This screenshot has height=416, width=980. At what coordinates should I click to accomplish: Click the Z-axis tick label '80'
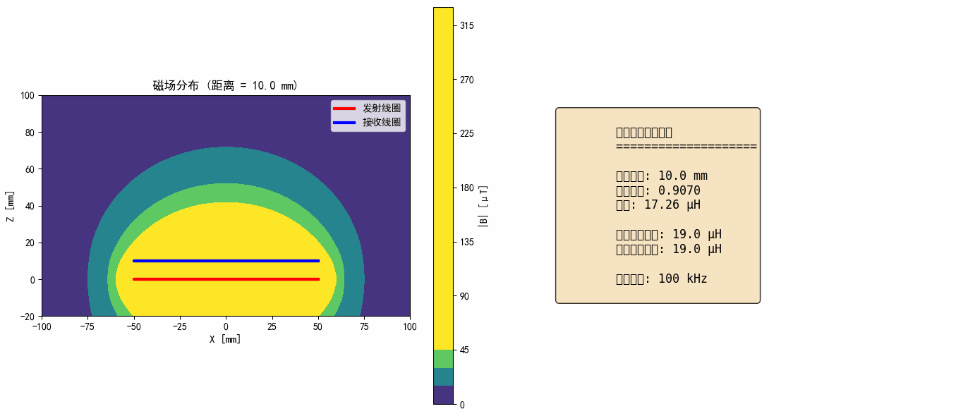tap(31, 133)
